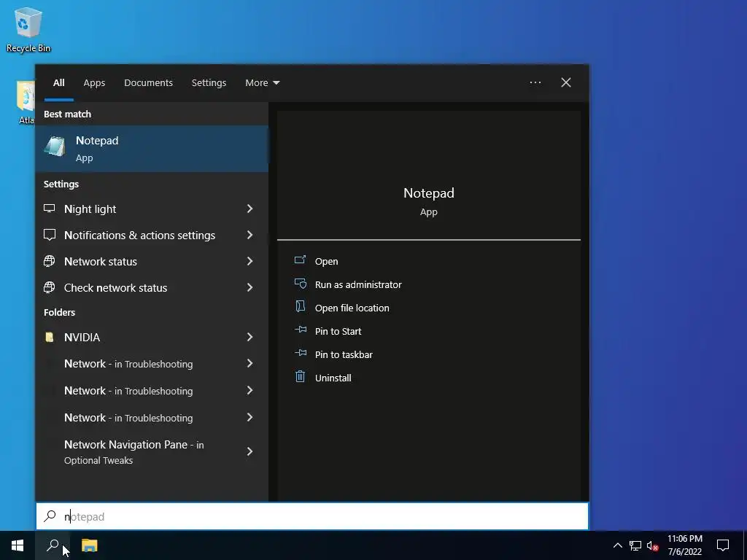
Task: Select the All tab
Action: click(x=59, y=83)
